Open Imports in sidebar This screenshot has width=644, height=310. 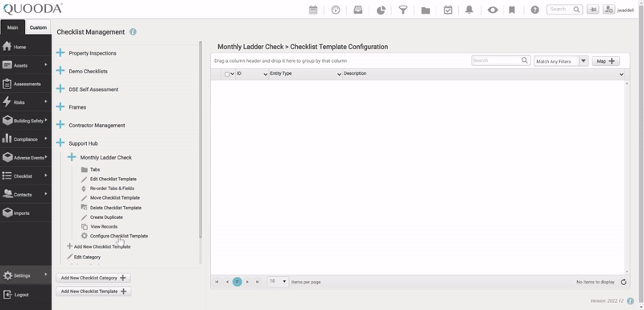(26, 213)
